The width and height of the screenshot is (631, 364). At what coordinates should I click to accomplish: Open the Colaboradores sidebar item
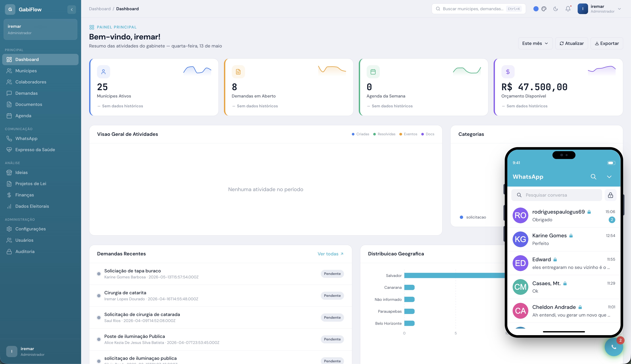point(40,82)
